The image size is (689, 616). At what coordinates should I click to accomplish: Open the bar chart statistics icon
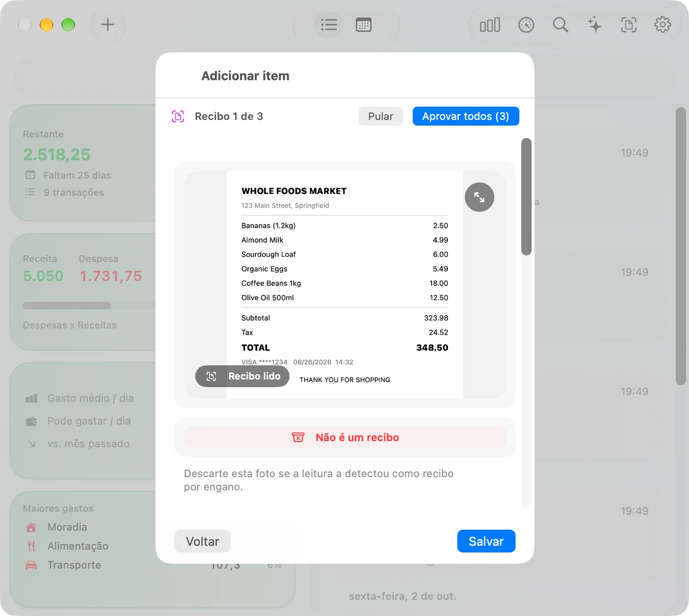490,25
